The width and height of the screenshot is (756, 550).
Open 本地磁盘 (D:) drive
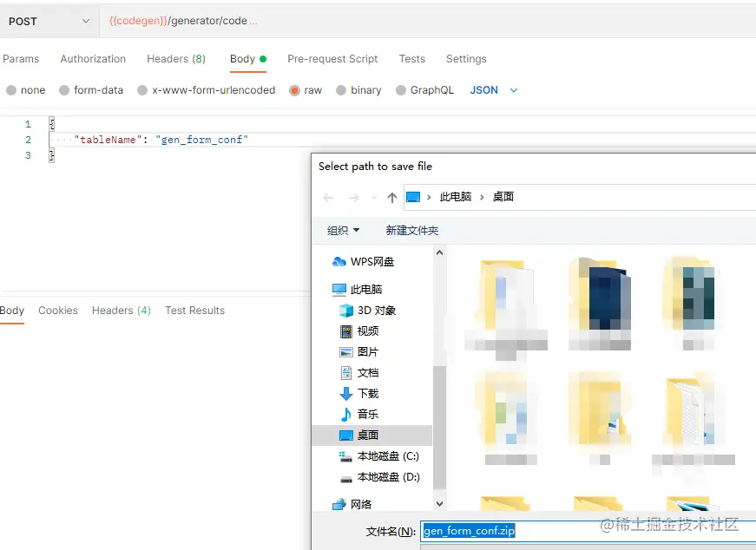point(379,477)
